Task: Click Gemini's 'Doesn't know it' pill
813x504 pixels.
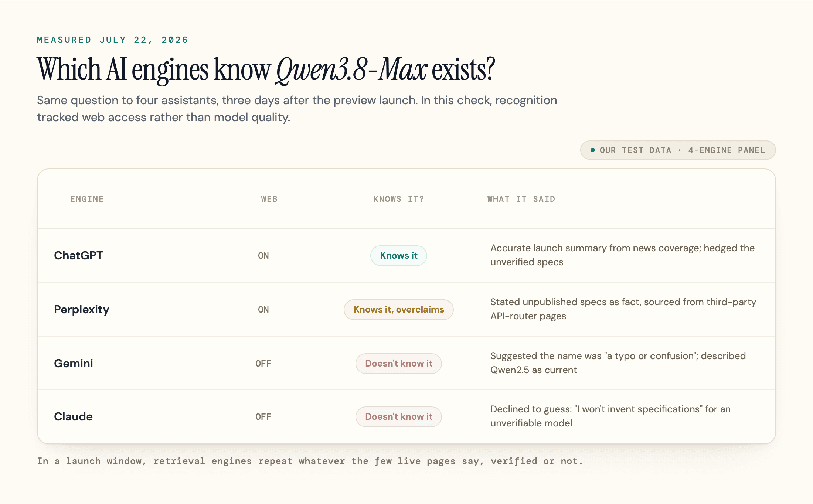Action: pos(398,364)
